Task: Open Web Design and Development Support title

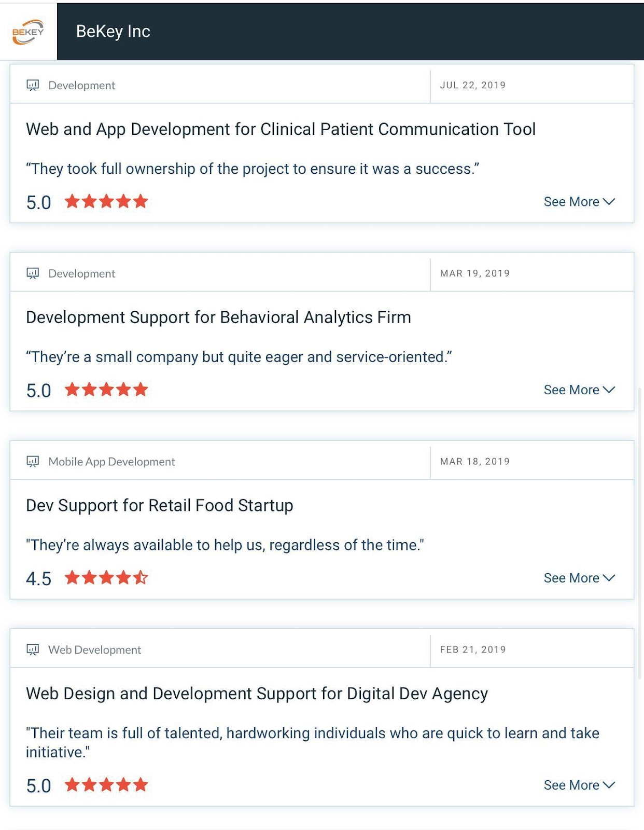Action: (257, 694)
